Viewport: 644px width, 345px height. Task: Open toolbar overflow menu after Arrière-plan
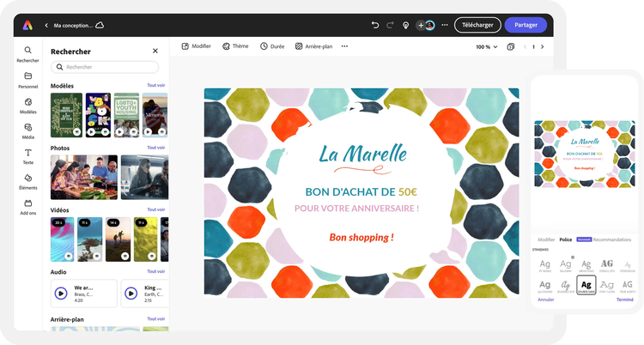(x=344, y=46)
